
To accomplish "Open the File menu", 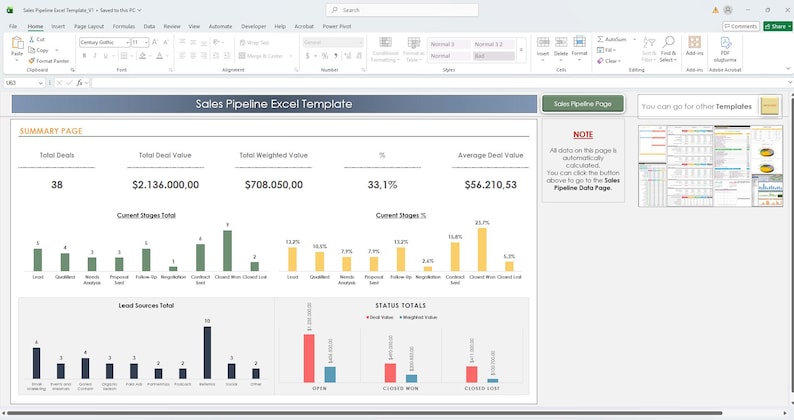I will pyautogui.click(x=13, y=26).
